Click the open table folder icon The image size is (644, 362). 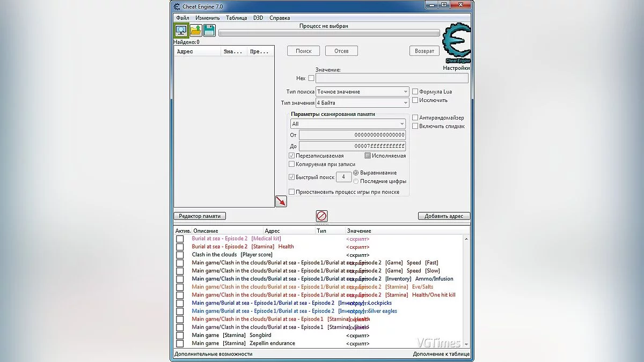click(195, 31)
